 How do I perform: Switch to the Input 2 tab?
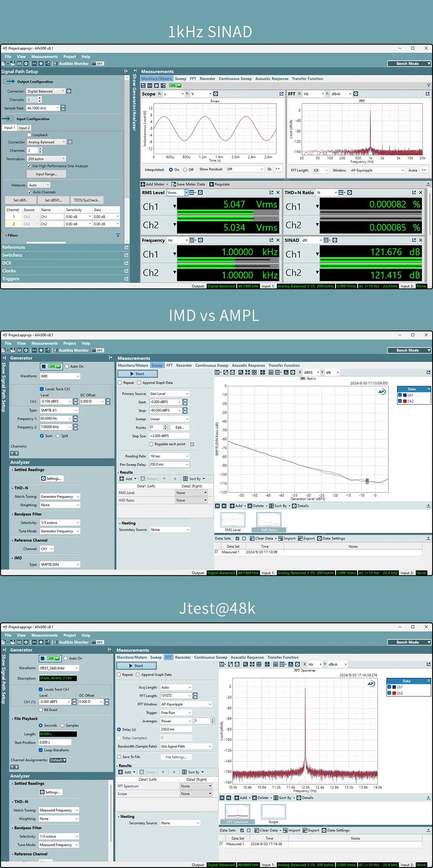click(23, 128)
